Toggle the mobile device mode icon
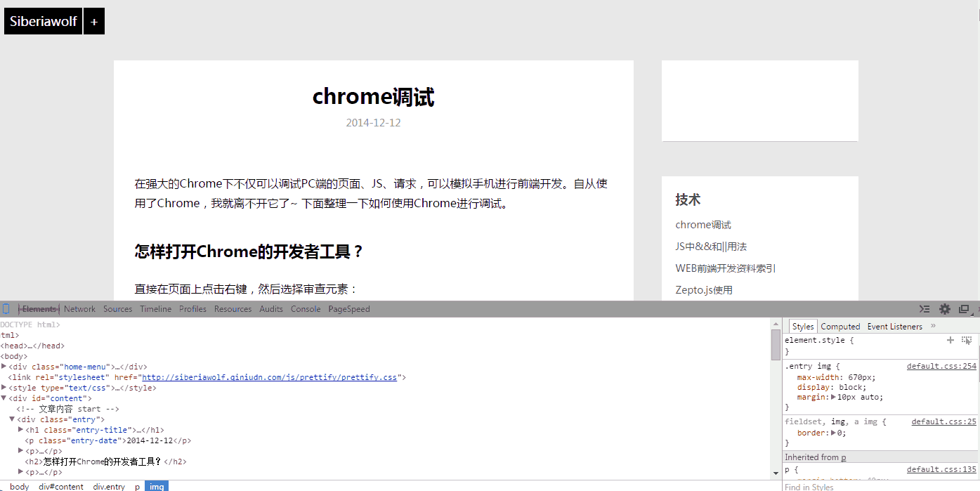Image resolution: width=980 pixels, height=491 pixels. pos(6,309)
